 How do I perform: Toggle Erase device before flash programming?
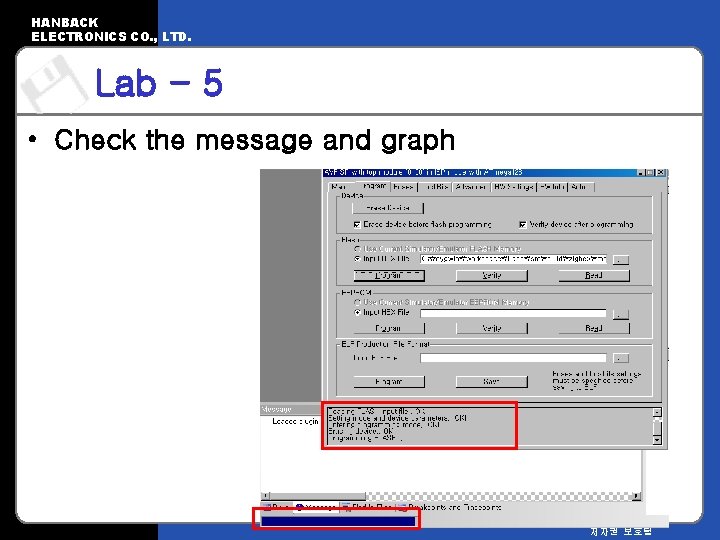click(x=357, y=225)
